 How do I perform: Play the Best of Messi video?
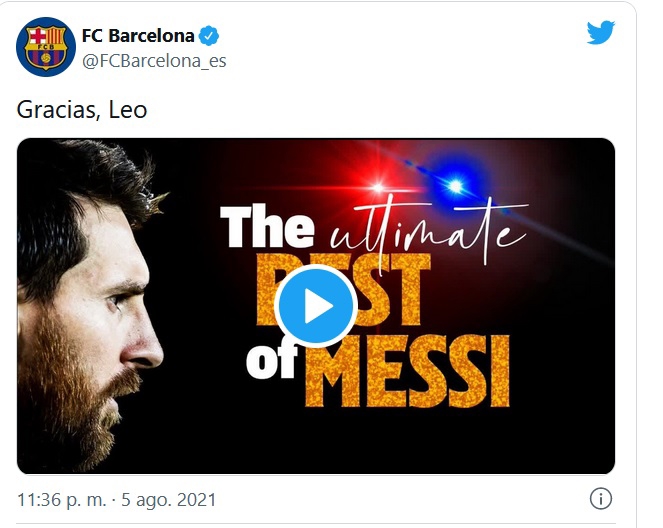(316, 306)
